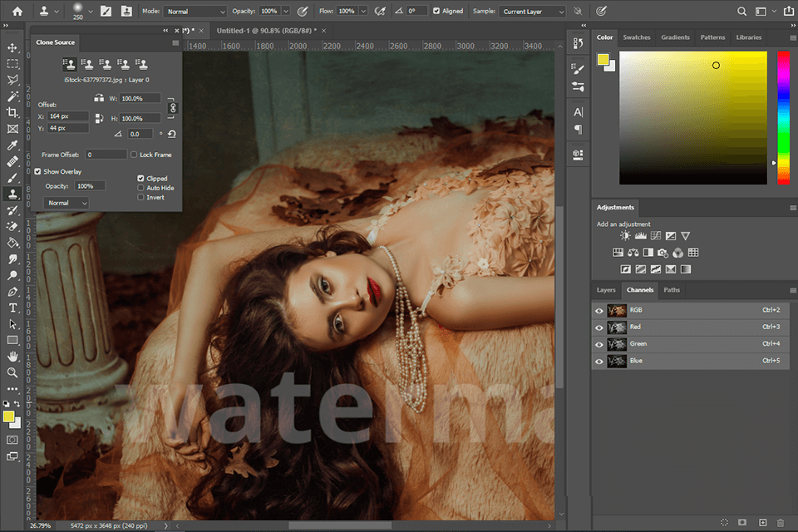The height and width of the screenshot is (532, 798).
Task: Select the Hand tool
Action: (x=12, y=356)
